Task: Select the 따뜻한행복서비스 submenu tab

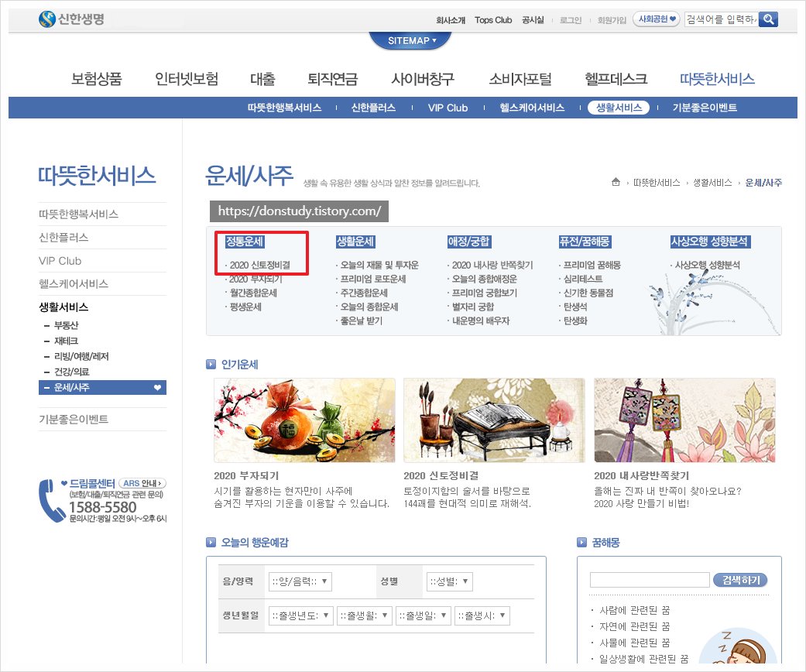Action: [285, 108]
